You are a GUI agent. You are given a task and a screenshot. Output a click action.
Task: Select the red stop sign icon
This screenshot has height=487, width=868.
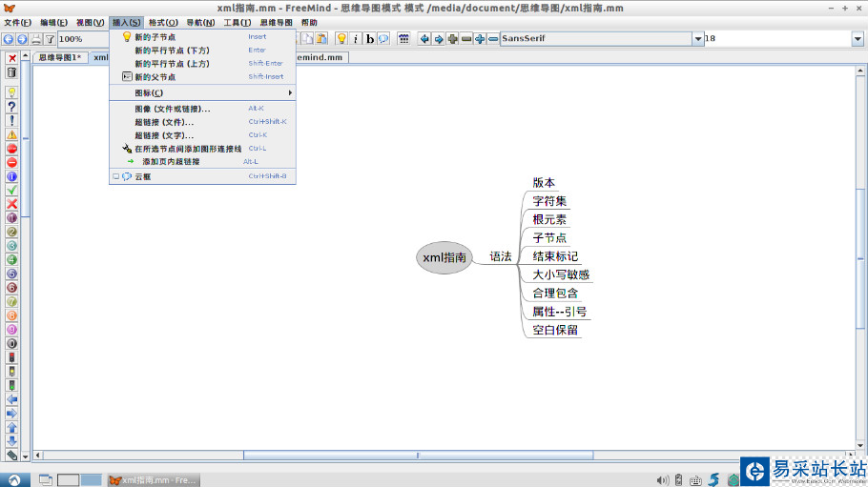click(11, 149)
